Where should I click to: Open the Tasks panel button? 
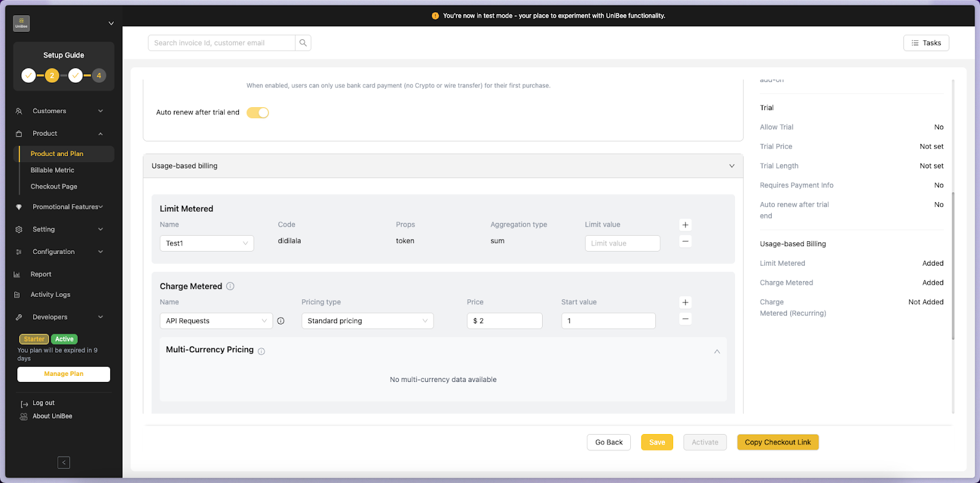click(x=926, y=43)
